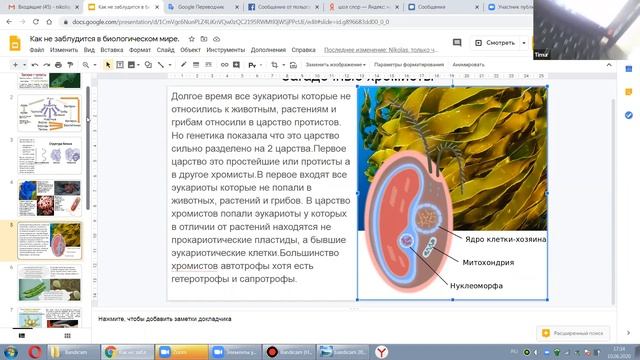Open the zoom level dropdown arrow
The height and width of the screenshot is (360, 640).
tap(95, 65)
